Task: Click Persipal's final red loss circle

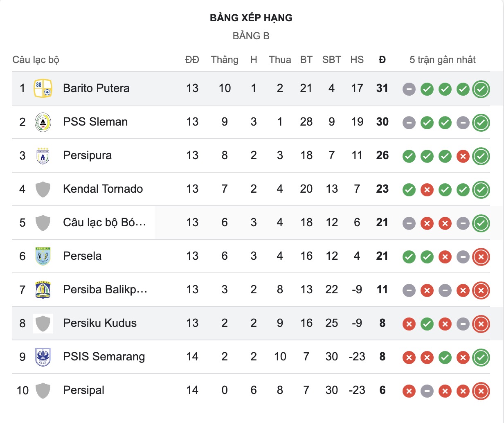Action: (x=482, y=391)
